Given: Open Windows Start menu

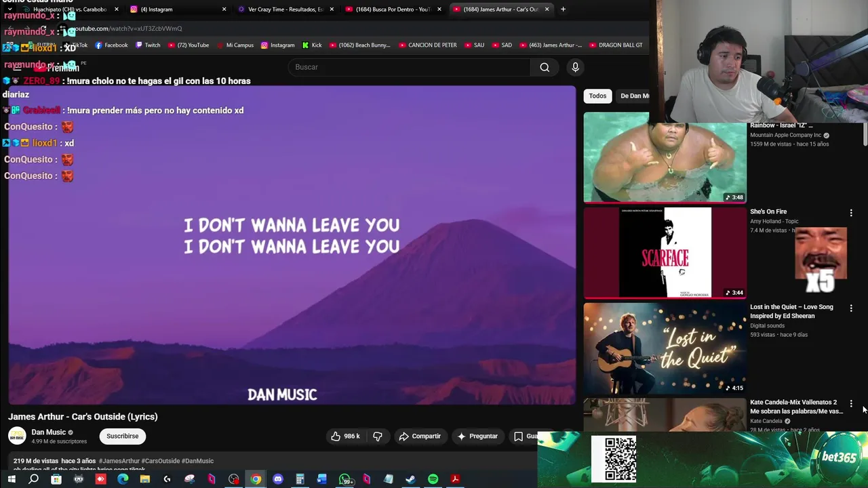Looking at the screenshot, I should coord(12,480).
